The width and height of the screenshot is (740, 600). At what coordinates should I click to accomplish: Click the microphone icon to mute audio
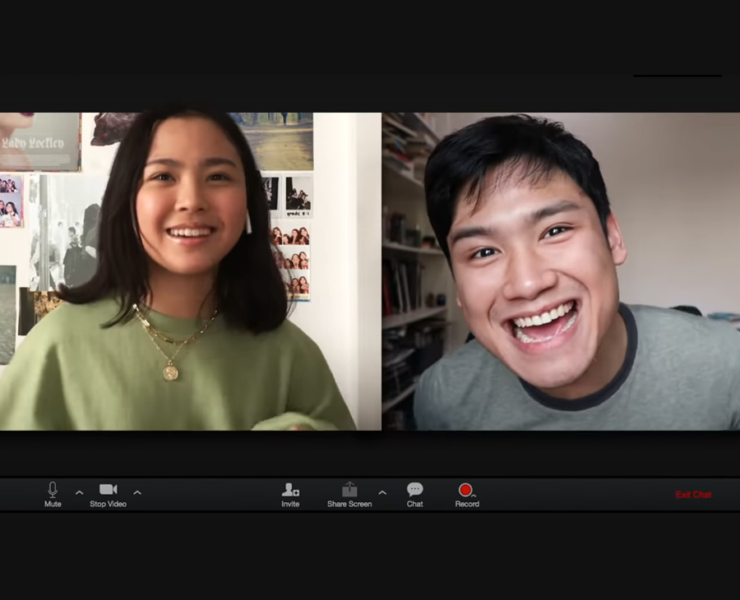coord(53,489)
